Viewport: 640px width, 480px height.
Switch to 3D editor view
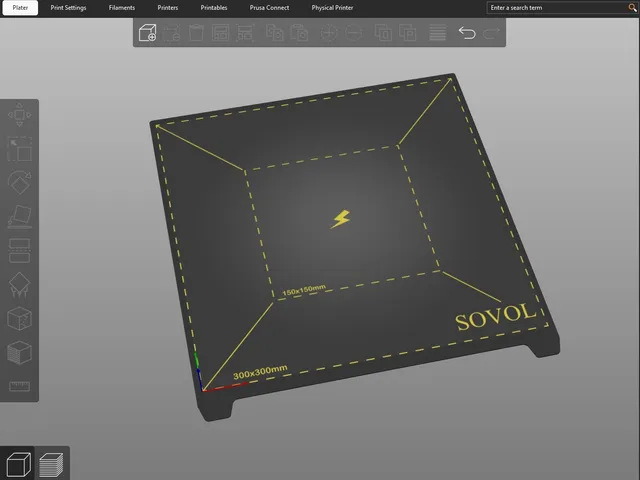[18, 464]
